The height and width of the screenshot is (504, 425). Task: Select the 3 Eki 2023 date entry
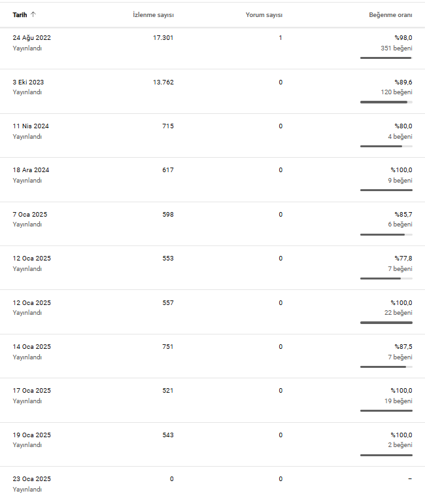[x=28, y=82]
